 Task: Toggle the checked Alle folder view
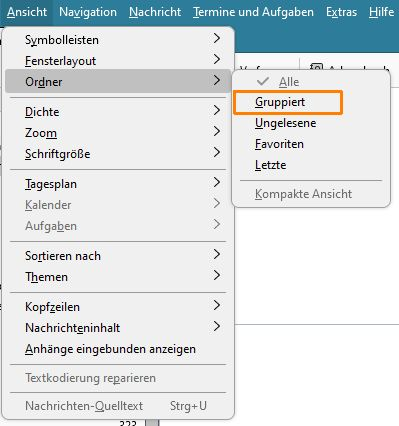[311, 82]
